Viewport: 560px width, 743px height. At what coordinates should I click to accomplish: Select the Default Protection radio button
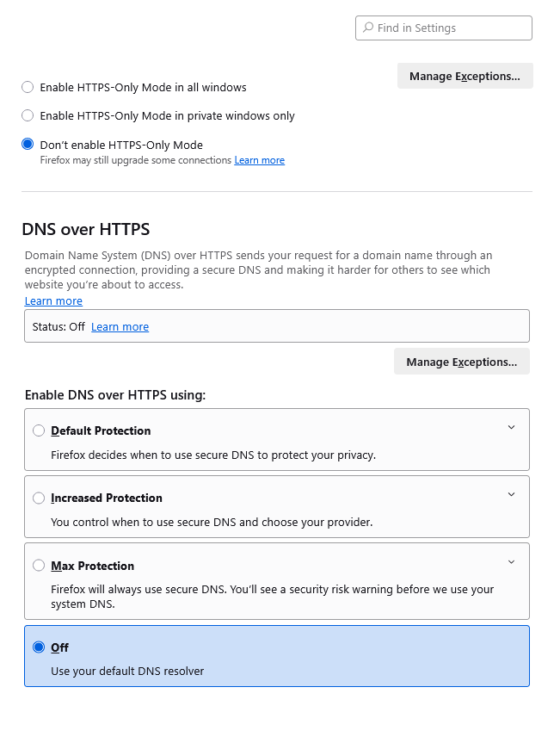click(x=39, y=430)
